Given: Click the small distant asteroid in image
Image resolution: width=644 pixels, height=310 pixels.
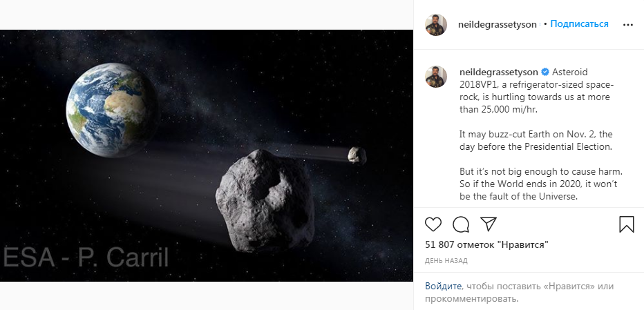Looking at the screenshot, I should tap(357, 155).
